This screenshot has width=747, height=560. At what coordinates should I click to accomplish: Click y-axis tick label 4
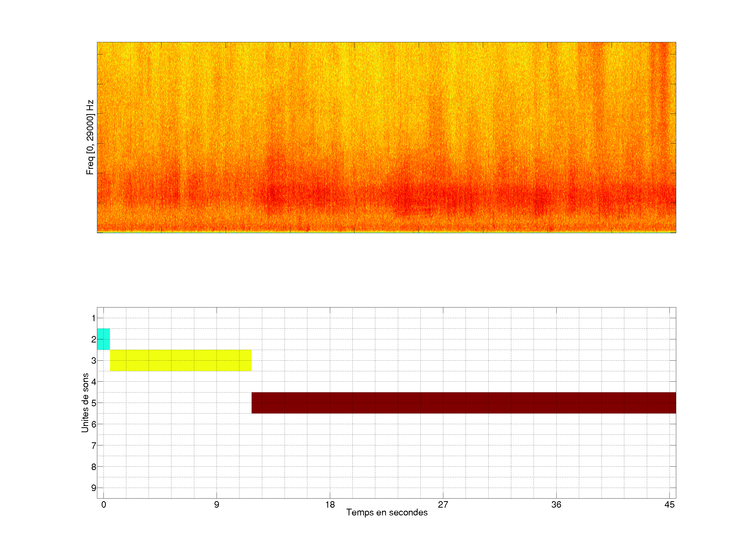point(94,382)
